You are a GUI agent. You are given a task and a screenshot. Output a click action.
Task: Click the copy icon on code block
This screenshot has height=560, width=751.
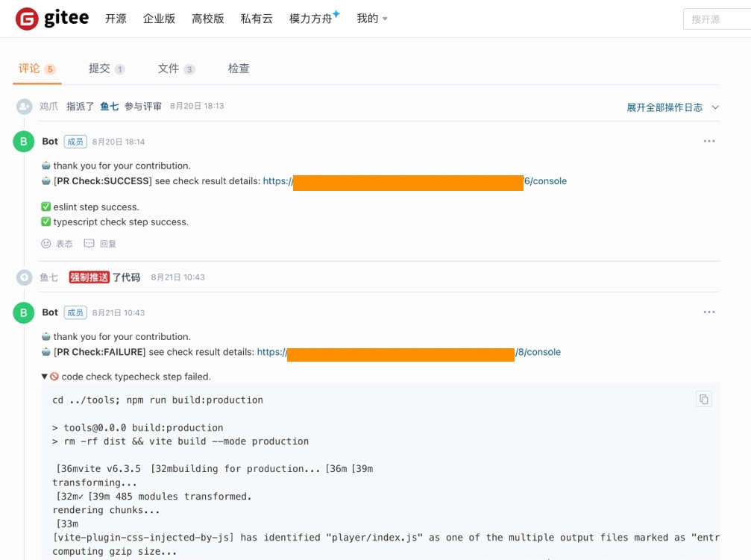click(703, 399)
